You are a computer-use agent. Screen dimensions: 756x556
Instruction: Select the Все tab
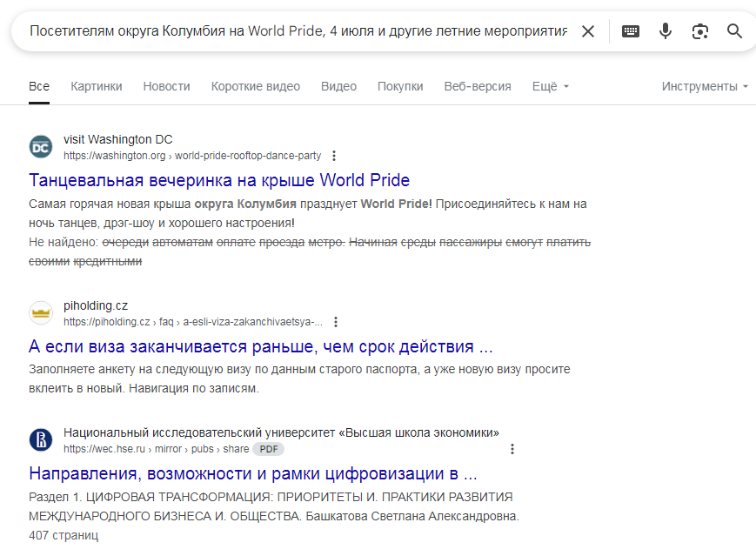coord(39,86)
